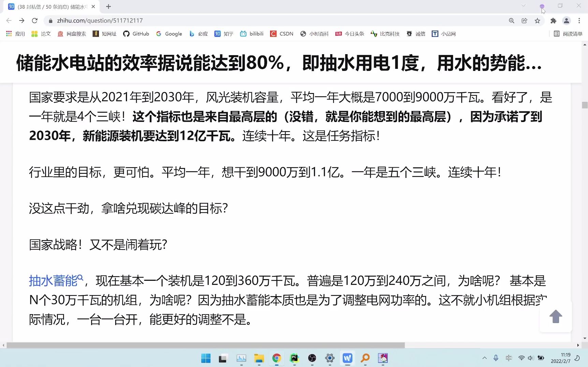This screenshot has width=588, height=367.
Task: Open PyCharm from the taskbar
Action: 294,358
